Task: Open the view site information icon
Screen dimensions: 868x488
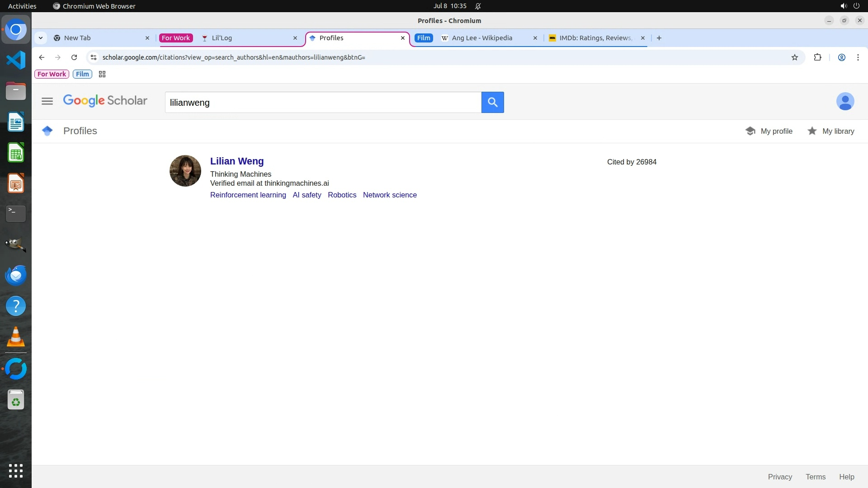Action: [x=94, y=57]
